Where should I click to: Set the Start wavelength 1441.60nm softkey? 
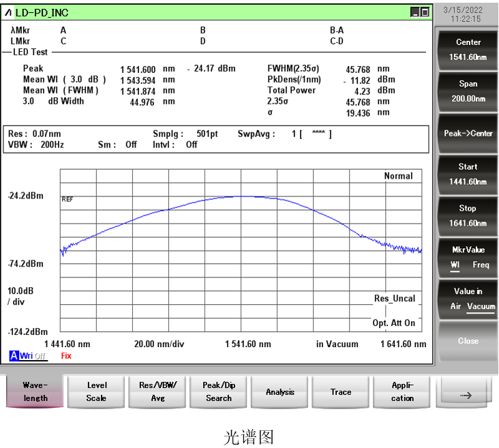[x=468, y=174]
